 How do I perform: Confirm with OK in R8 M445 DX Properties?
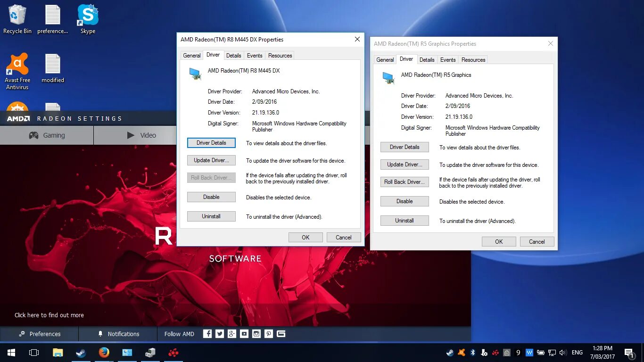point(305,238)
